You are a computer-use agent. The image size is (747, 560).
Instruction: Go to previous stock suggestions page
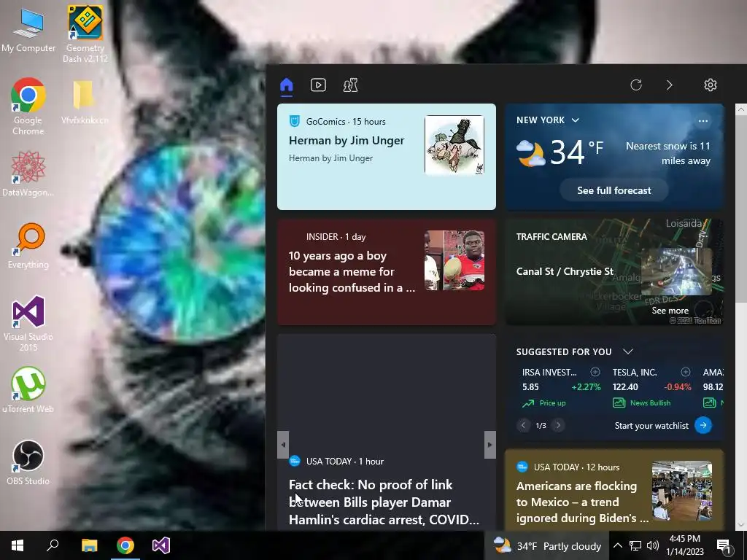(523, 425)
